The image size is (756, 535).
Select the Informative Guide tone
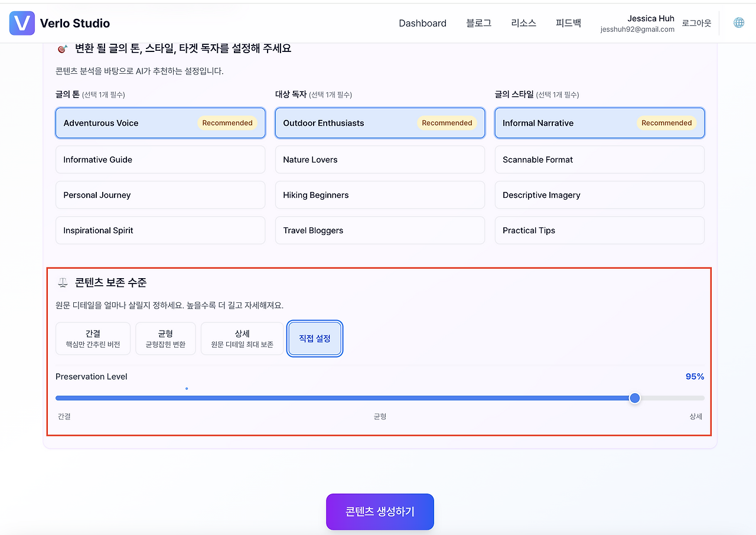159,159
